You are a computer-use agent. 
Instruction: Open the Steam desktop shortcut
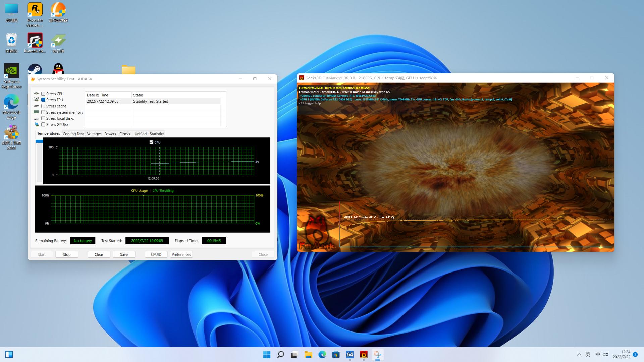coord(35,69)
